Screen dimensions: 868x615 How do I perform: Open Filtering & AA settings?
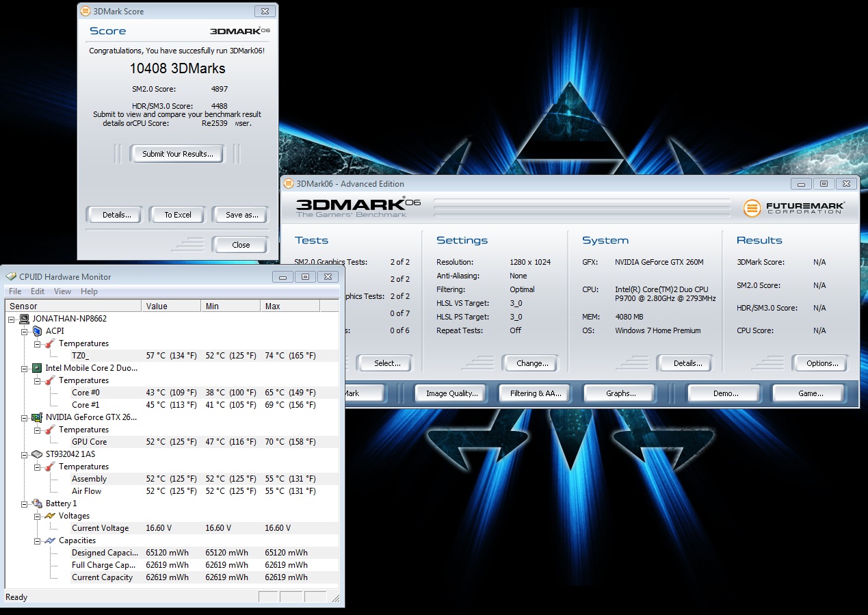(x=536, y=393)
